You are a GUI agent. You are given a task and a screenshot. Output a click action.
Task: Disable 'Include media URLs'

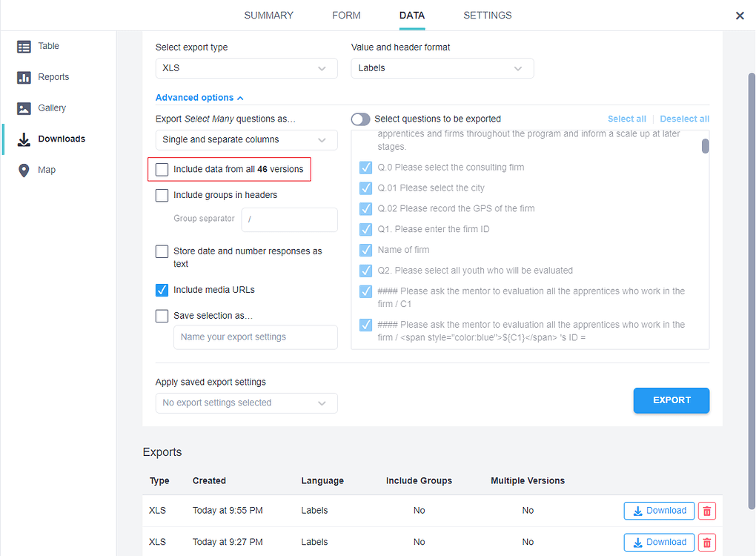click(x=162, y=290)
